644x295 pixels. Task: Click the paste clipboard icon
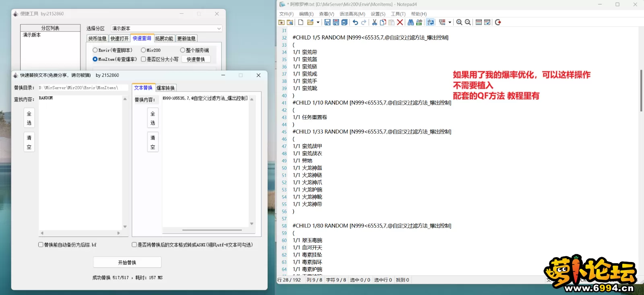[x=391, y=22]
